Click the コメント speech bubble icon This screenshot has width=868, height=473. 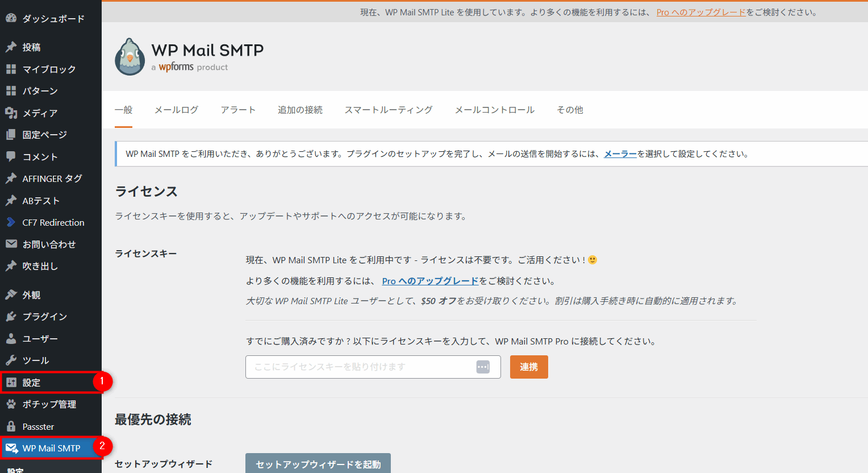(11, 156)
